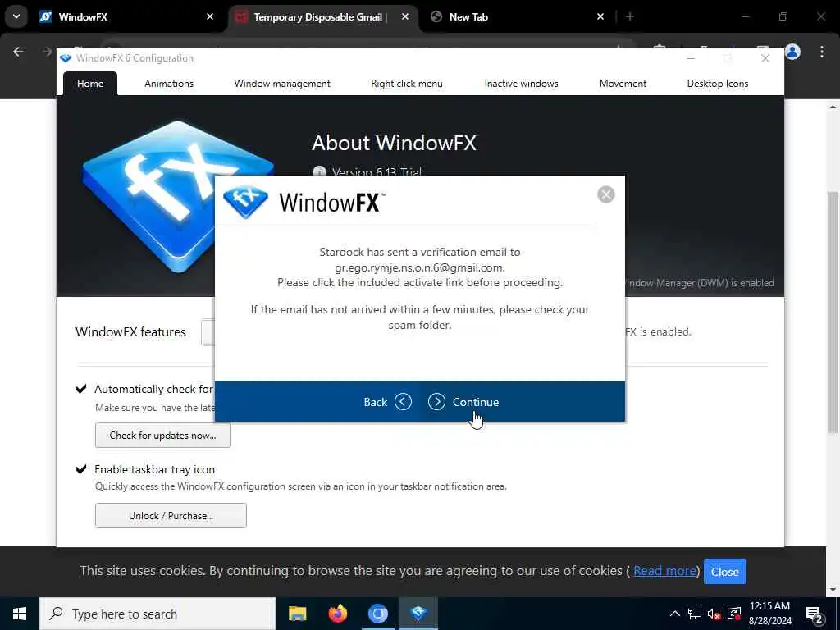Open the browser three-dot menu
This screenshot has width=840, height=630.
pyautogui.click(x=822, y=52)
